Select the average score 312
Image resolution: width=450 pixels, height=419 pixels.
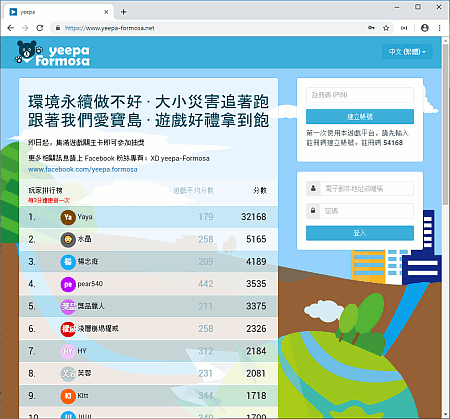tap(206, 351)
